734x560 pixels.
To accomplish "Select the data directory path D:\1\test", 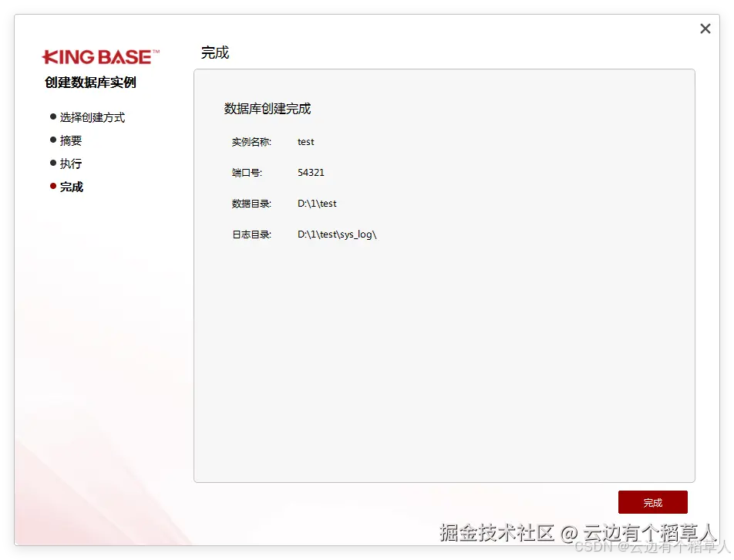I will pos(318,203).
